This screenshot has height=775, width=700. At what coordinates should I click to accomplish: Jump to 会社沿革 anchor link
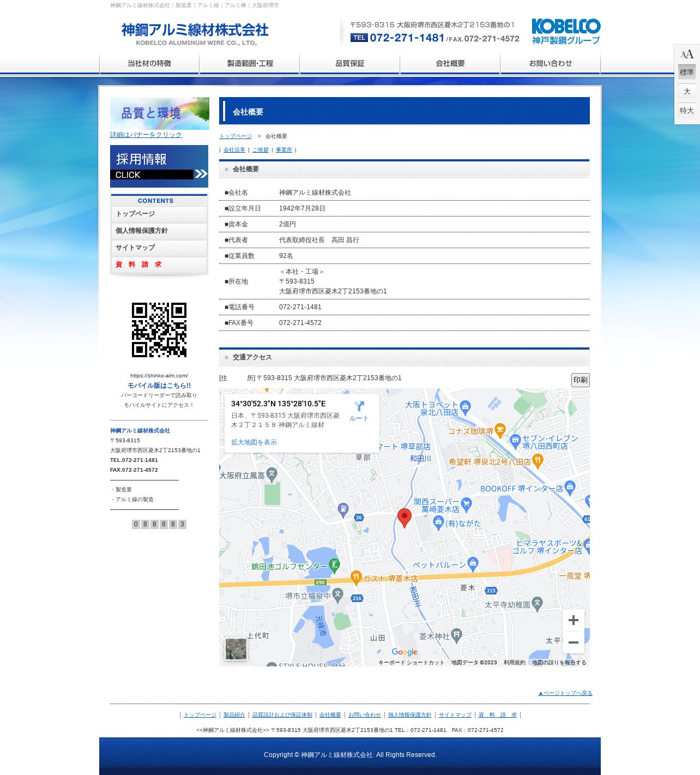(x=234, y=150)
